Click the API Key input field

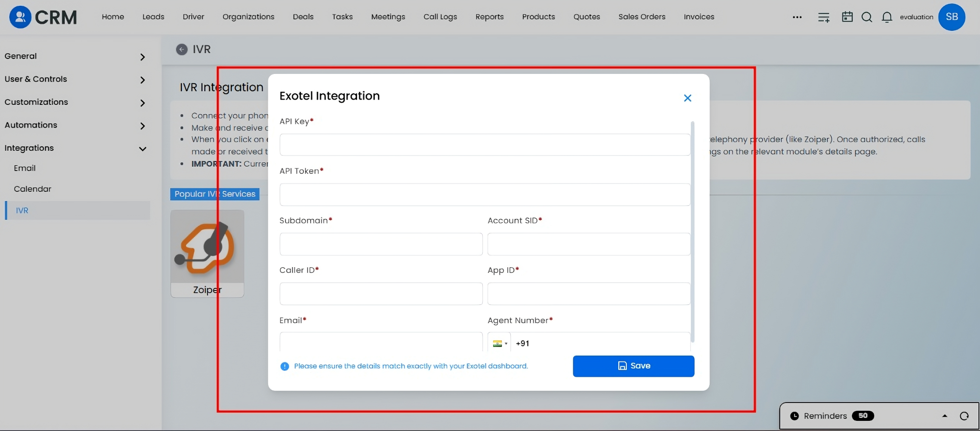click(485, 145)
